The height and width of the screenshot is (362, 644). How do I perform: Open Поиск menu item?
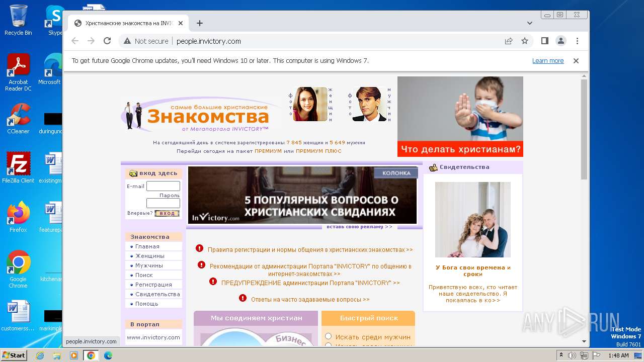click(x=144, y=275)
